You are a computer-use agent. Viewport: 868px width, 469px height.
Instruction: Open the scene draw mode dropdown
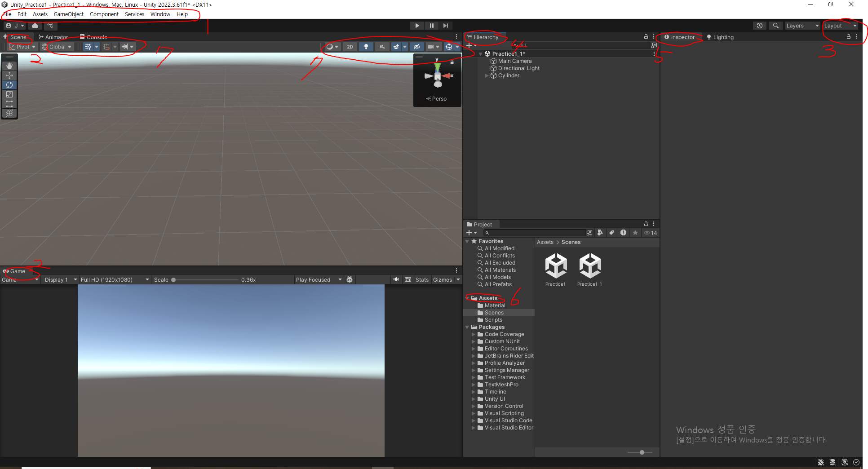click(x=332, y=47)
